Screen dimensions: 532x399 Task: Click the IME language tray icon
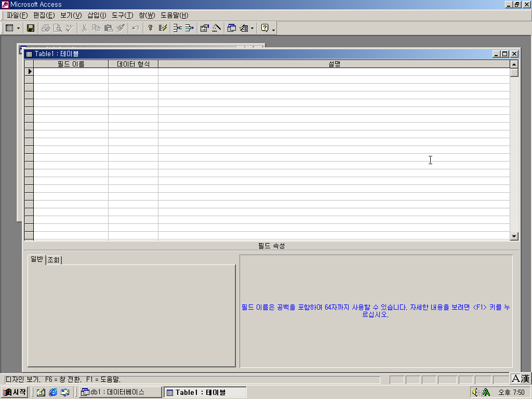(486, 392)
